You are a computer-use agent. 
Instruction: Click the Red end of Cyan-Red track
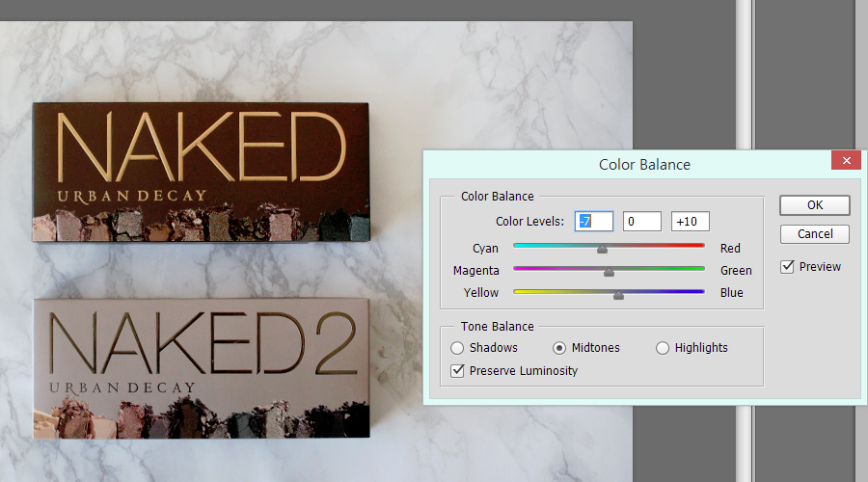pos(701,246)
